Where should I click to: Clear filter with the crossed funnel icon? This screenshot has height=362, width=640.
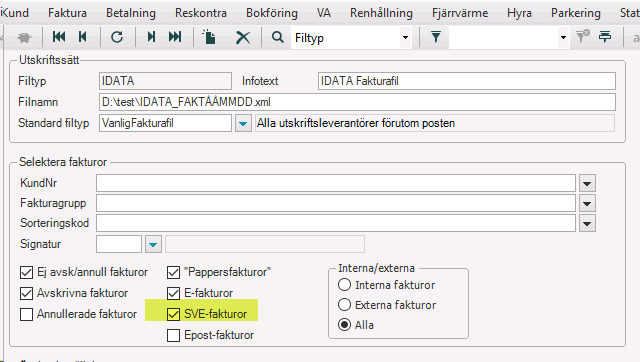[x=583, y=36]
